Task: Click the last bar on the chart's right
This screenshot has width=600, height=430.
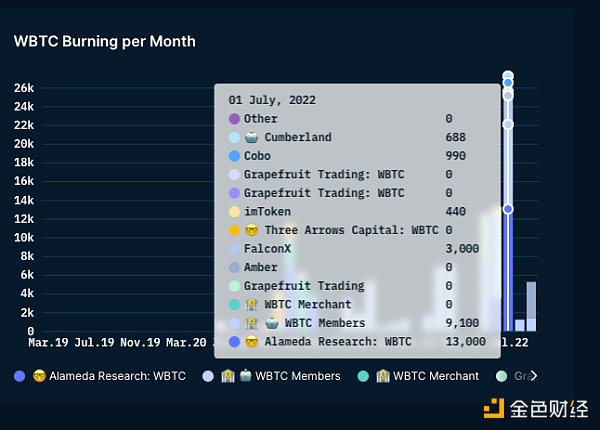Action: [531, 306]
